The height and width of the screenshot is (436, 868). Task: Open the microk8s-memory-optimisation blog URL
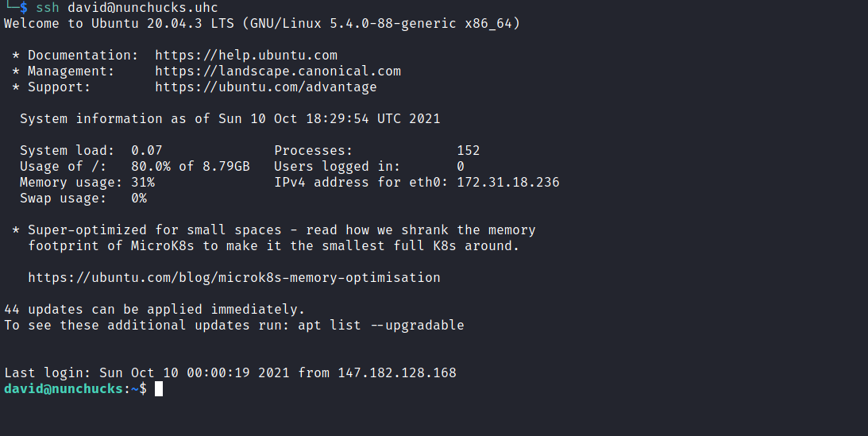(234, 278)
